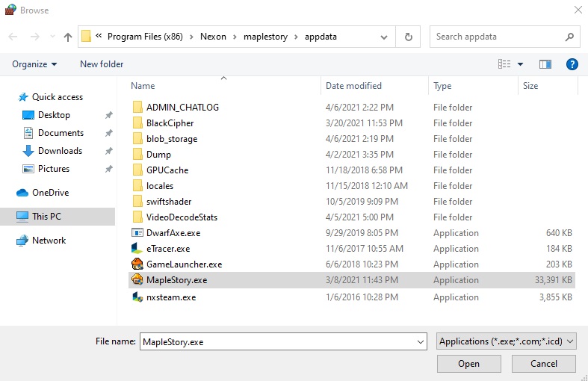Select the swiftshader folder icon
This screenshot has width=588, height=381.
(137, 202)
